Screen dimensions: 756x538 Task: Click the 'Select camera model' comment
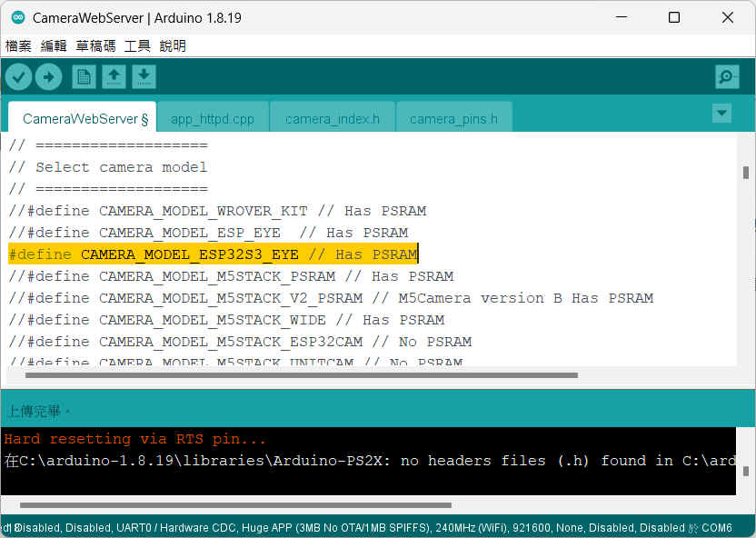(x=107, y=167)
